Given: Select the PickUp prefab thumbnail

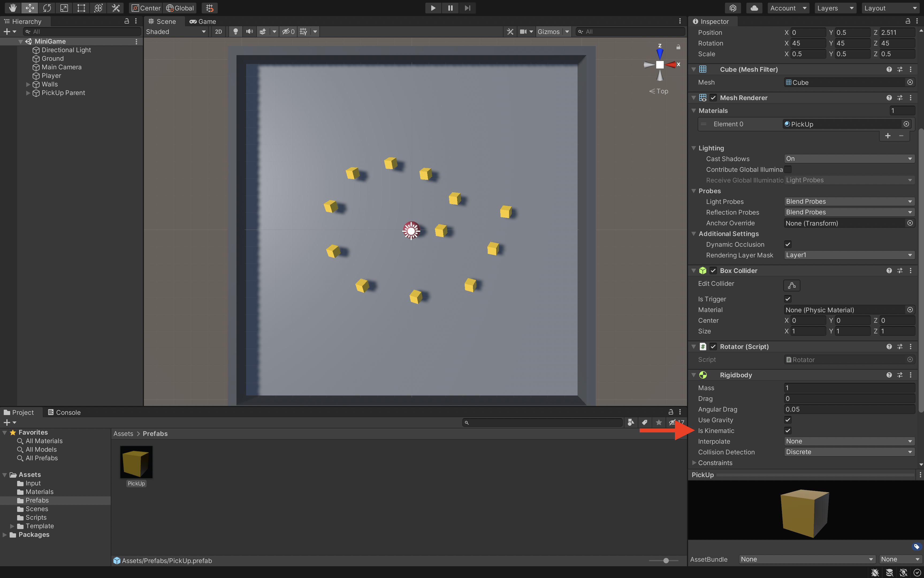Looking at the screenshot, I should 136,462.
